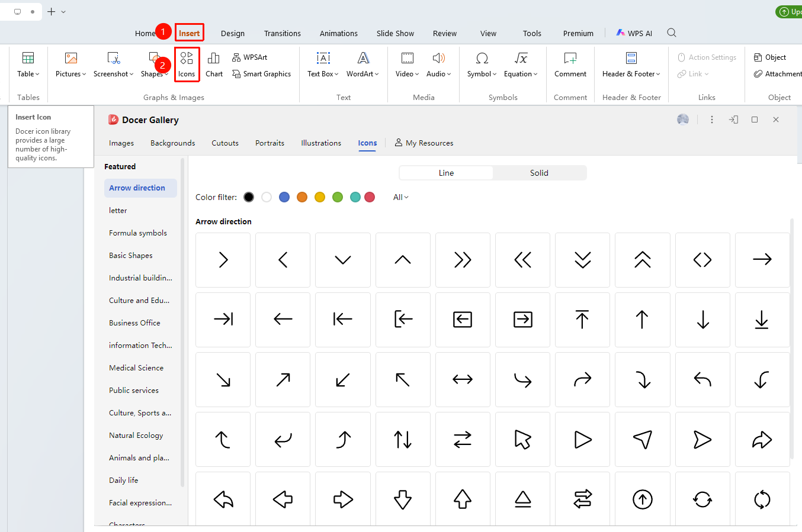
Task: Switch icon style to Line
Action: pyautogui.click(x=446, y=173)
